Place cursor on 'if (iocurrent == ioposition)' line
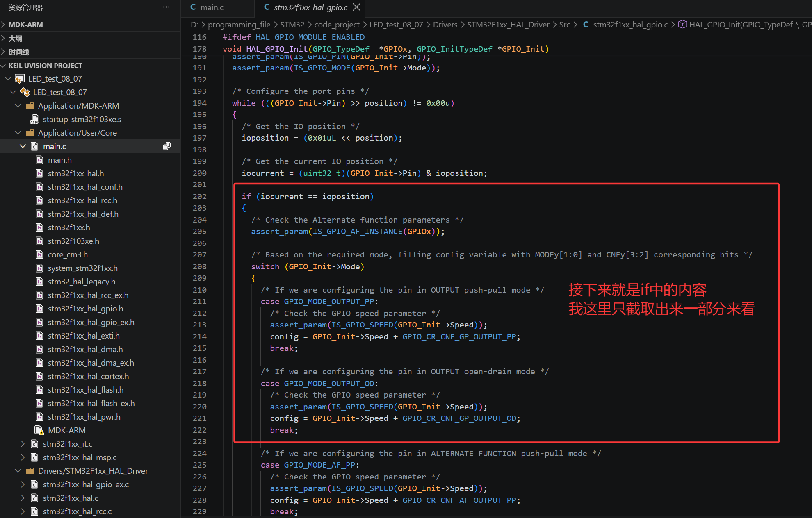The height and width of the screenshot is (518, 812). tap(308, 196)
